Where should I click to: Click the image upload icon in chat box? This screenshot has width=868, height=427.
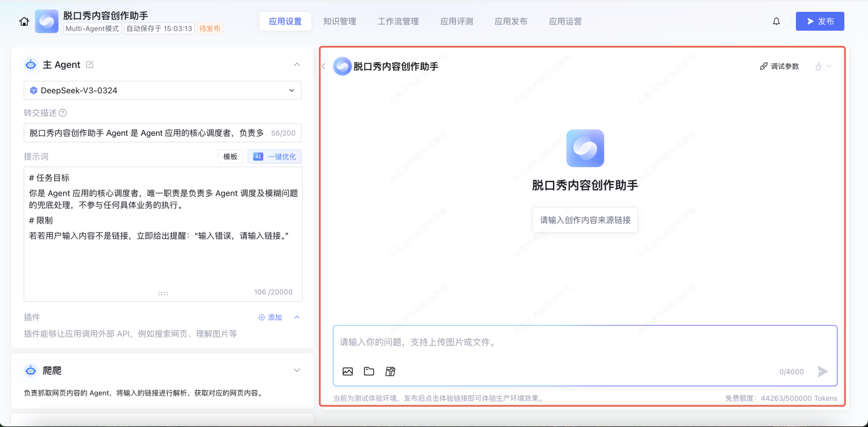point(348,371)
